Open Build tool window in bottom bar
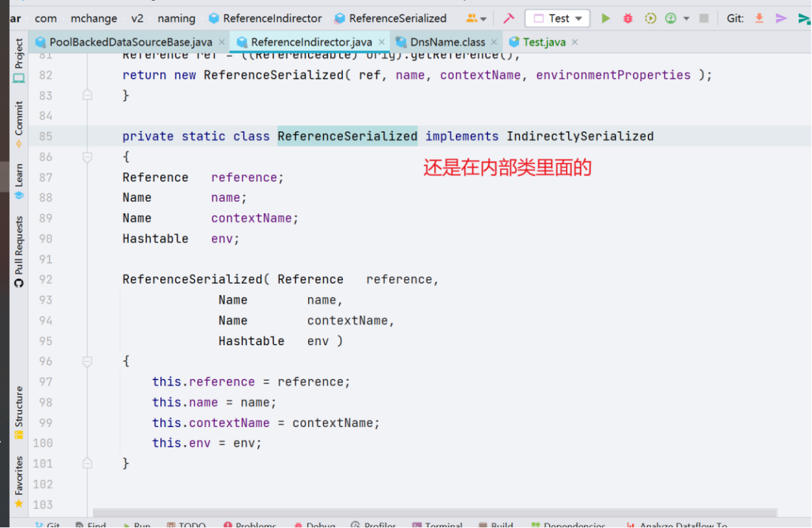This screenshot has height=528, width=812. [x=496, y=525]
